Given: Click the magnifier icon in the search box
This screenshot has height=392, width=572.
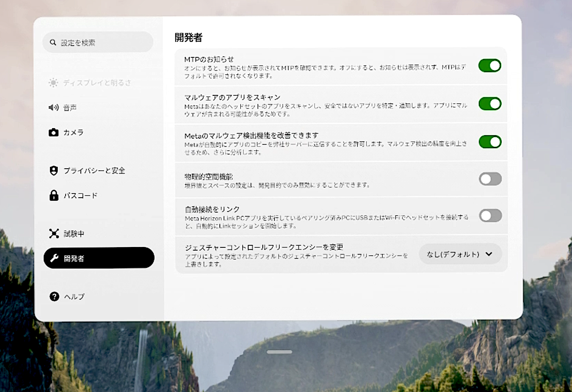Looking at the screenshot, I should [53, 43].
